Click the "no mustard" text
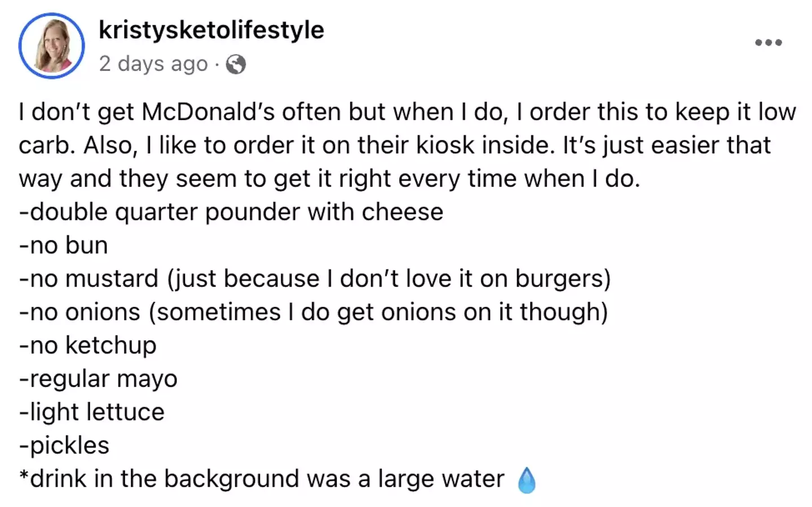Image resolution: width=812 pixels, height=507 pixels. (94, 279)
